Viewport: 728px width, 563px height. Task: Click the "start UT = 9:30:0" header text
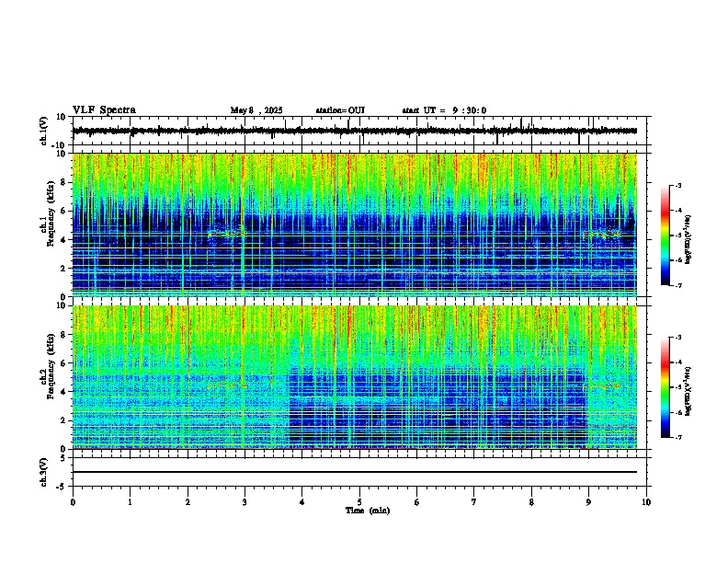coord(444,110)
